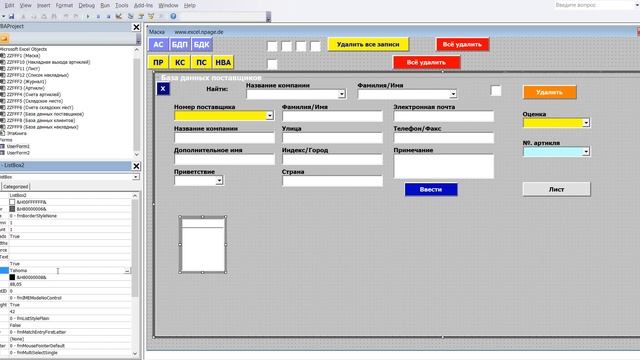Screen dimensions: 640x360
Task: Open the Properties Window toolbar icon
Action: (141, 16)
